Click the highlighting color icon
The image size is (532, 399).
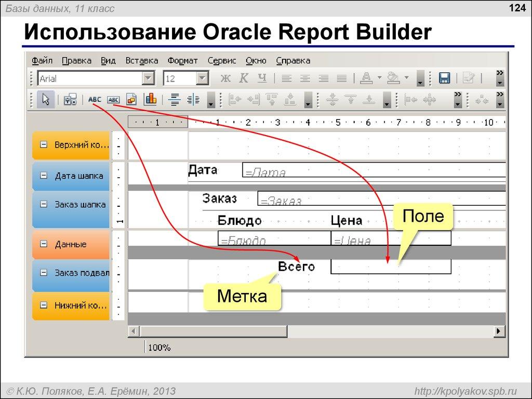click(393, 78)
